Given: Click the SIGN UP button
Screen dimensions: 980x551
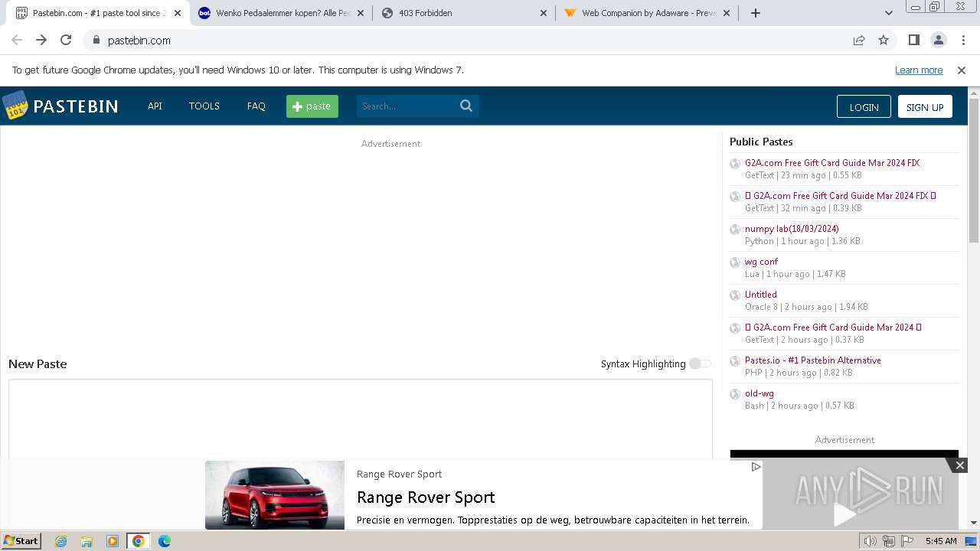Looking at the screenshot, I should point(925,107).
